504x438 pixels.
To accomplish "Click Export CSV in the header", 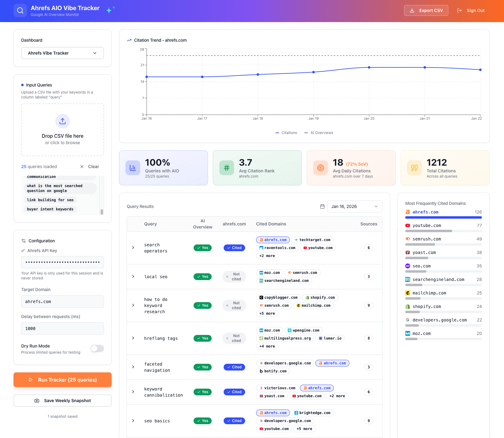I will 426,10.
